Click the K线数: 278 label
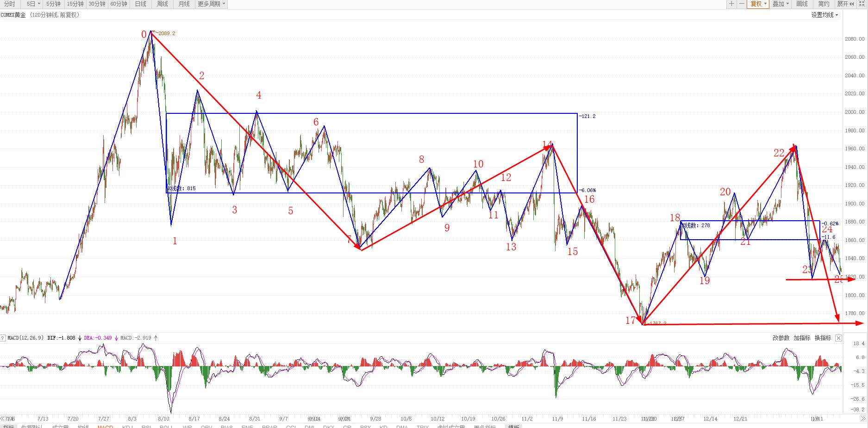868x428 pixels. (695, 225)
